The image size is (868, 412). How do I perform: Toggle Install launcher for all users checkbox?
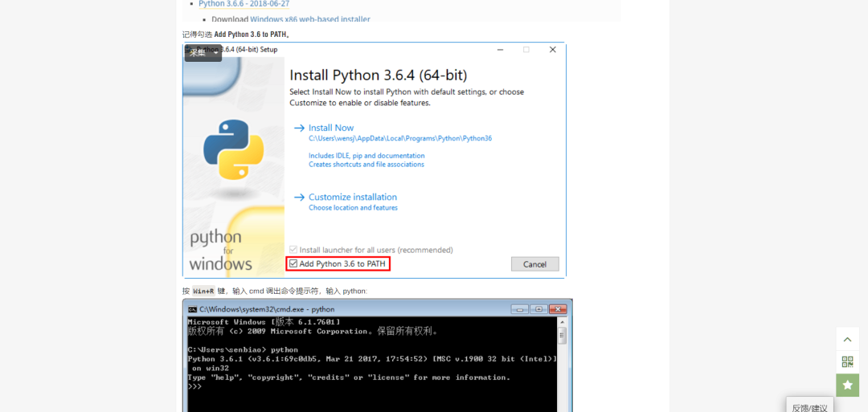point(293,250)
